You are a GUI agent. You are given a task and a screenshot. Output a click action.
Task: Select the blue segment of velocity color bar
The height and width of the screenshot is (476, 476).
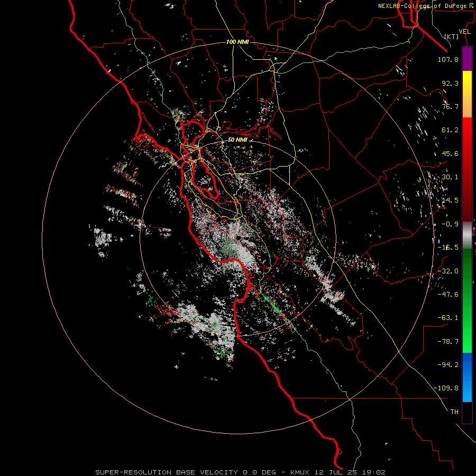[x=467, y=377]
